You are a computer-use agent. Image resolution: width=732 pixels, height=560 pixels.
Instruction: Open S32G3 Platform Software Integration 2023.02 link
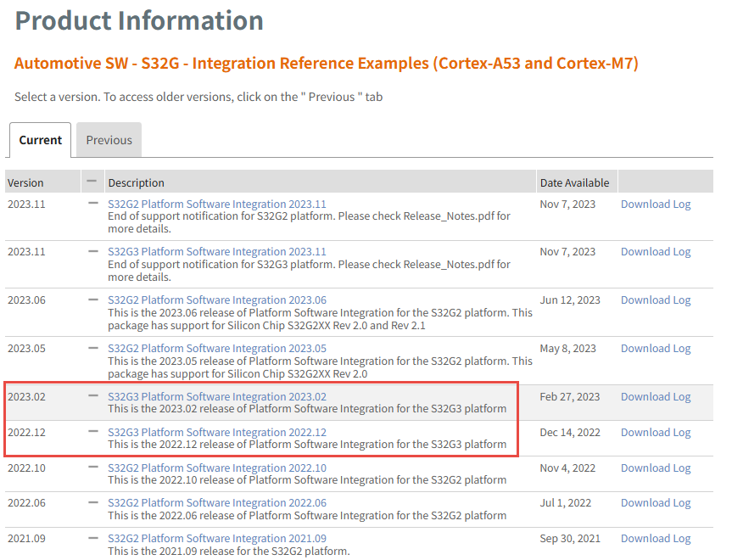coord(217,396)
